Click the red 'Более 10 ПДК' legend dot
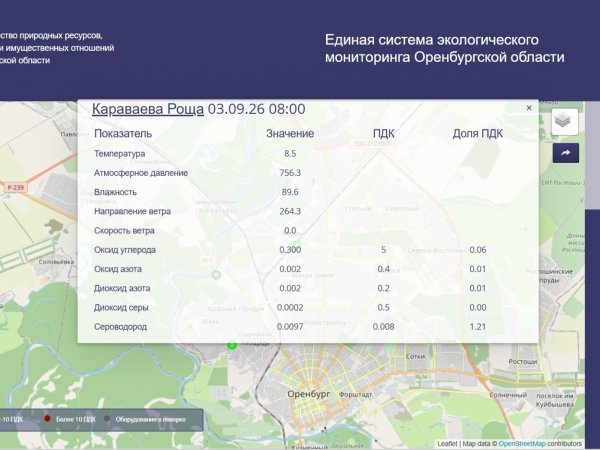 tap(47, 419)
